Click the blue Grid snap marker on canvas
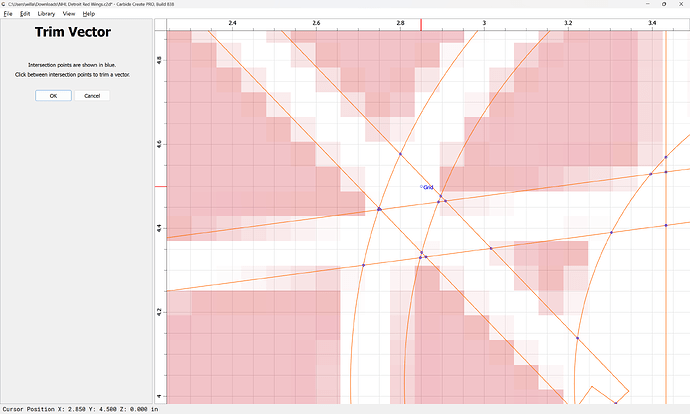Screen dimensions: 690x414 [422, 186]
